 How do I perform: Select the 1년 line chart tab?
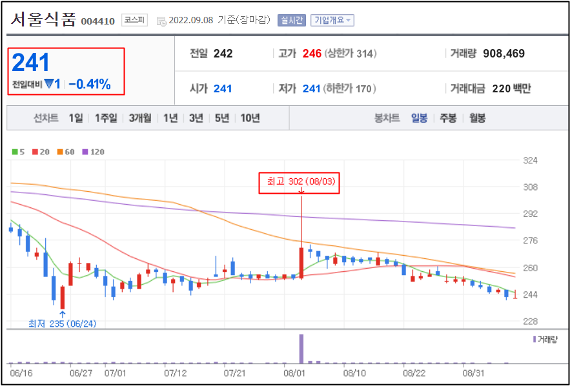pos(170,118)
